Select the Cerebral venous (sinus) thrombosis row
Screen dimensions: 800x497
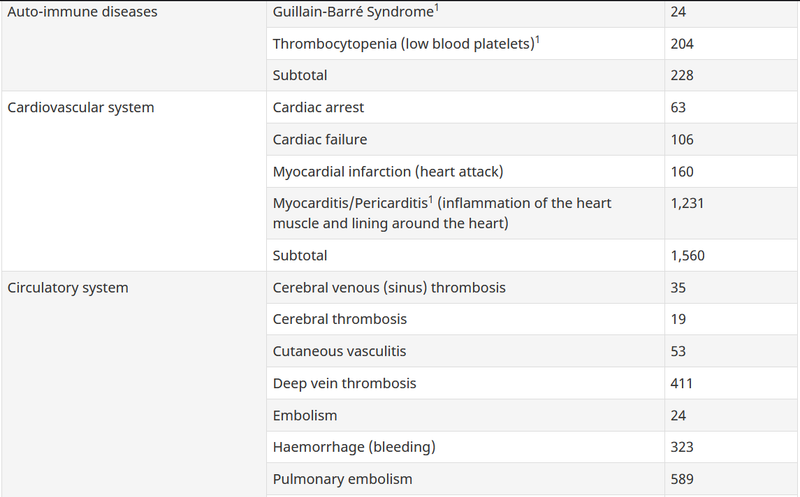pos(389,287)
